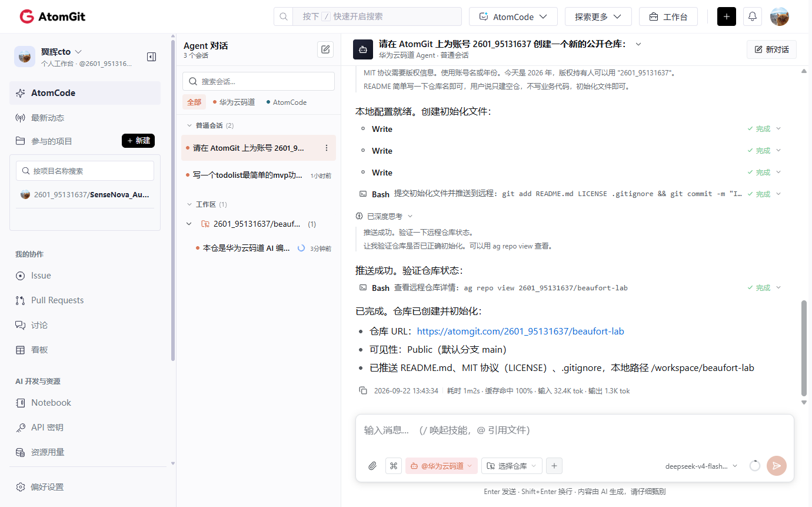Click the 新对话 button
The width and height of the screenshot is (812, 507).
[771, 49]
